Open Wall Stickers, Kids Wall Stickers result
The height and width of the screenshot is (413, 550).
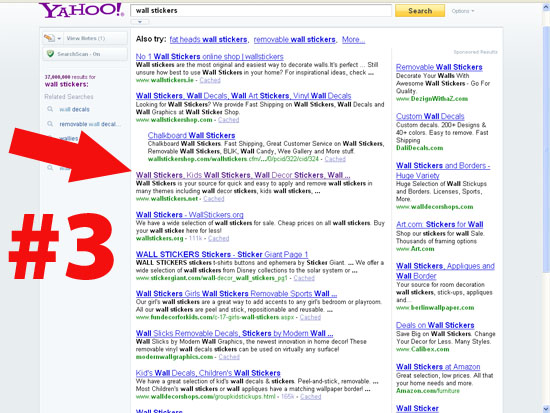(243, 175)
